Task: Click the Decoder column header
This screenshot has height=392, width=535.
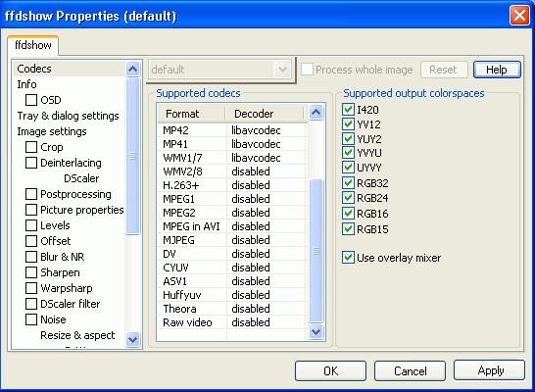Action: [x=265, y=114]
